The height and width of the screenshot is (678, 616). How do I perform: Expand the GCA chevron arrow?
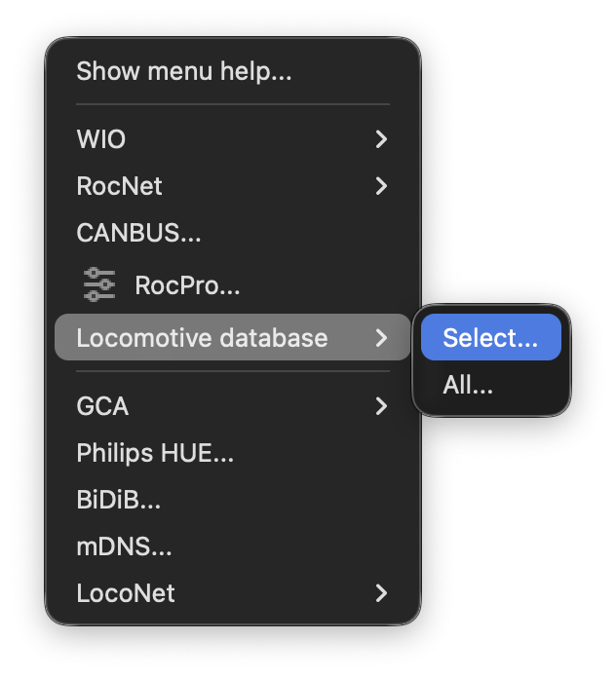(x=381, y=406)
